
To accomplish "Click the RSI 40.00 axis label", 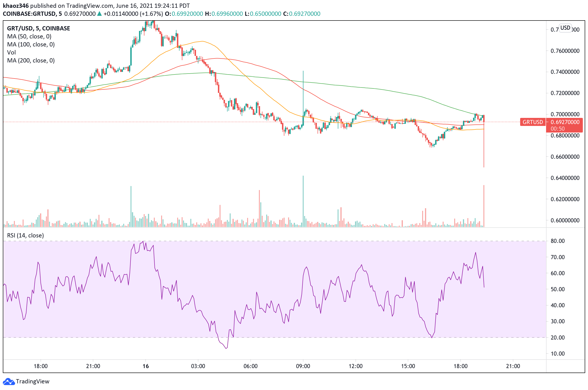I will pyautogui.click(x=557, y=305).
